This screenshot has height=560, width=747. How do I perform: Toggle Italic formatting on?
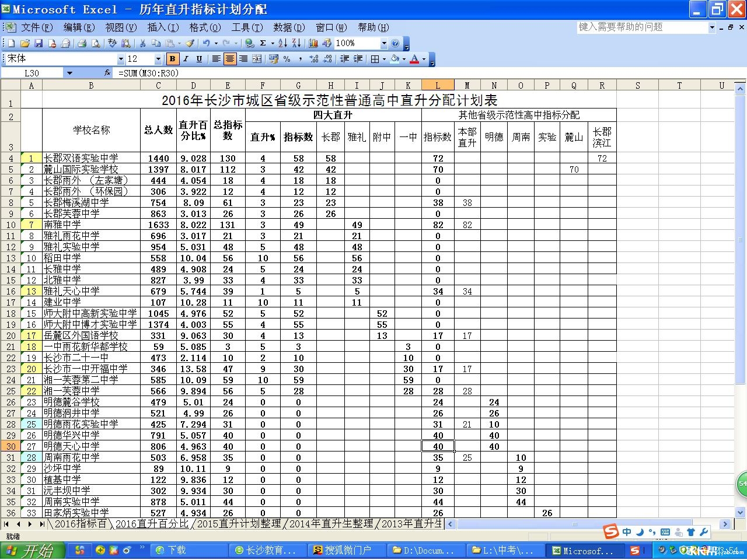tap(186, 58)
